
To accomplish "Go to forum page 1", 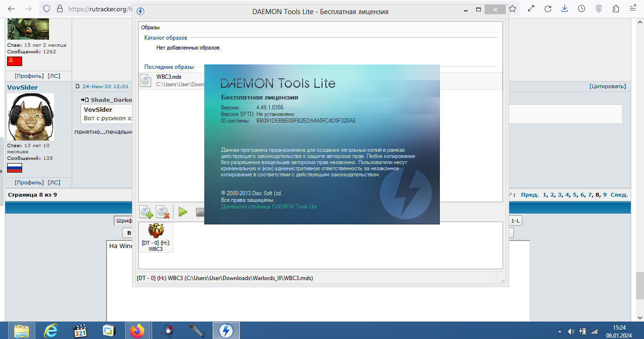I will pyautogui.click(x=545, y=195).
